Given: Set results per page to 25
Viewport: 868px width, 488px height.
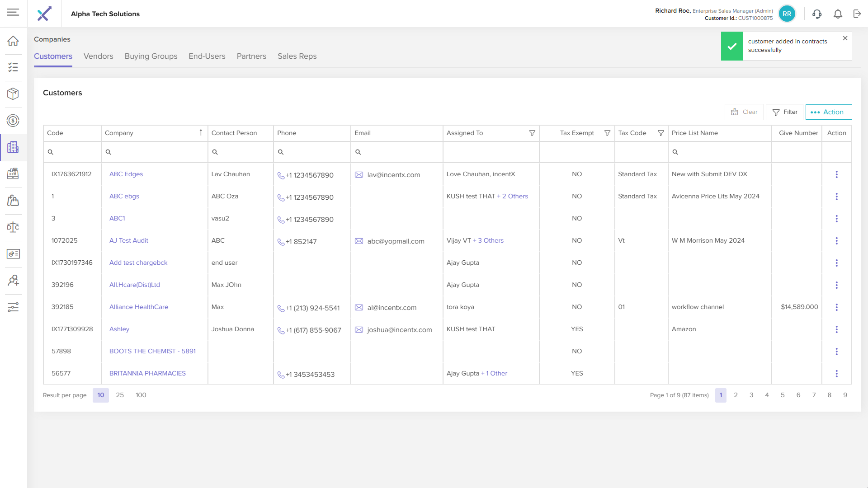Looking at the screenshot, I should 120,395.
